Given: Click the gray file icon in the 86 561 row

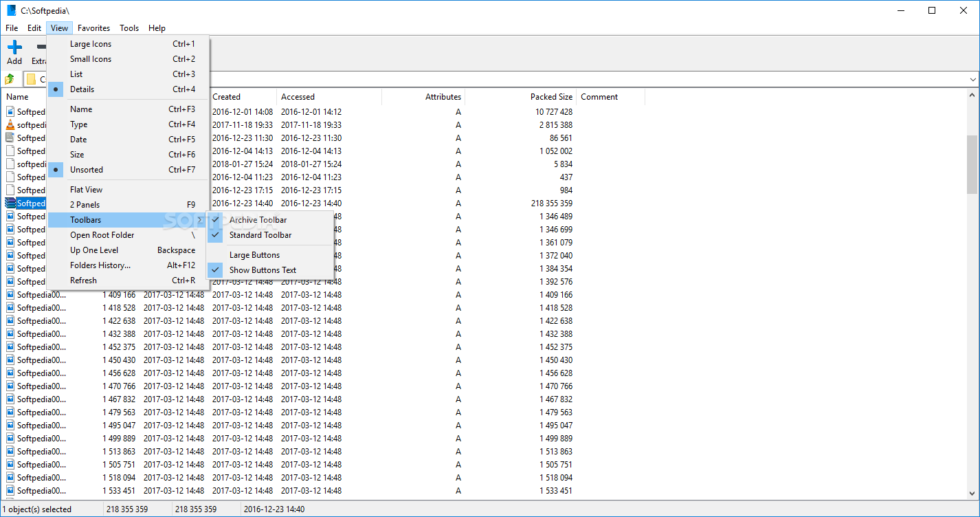Looking at the screenshot, I should (x=10, y=138).
